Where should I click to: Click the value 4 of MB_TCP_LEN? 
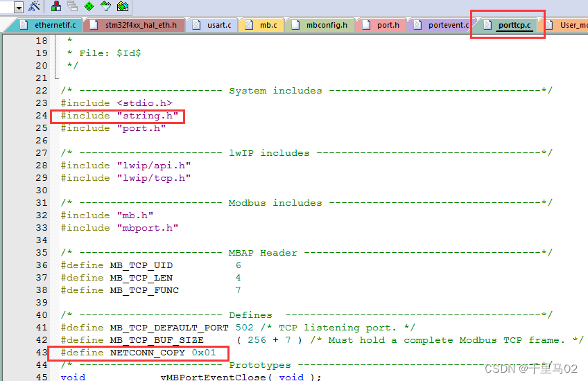238,278
